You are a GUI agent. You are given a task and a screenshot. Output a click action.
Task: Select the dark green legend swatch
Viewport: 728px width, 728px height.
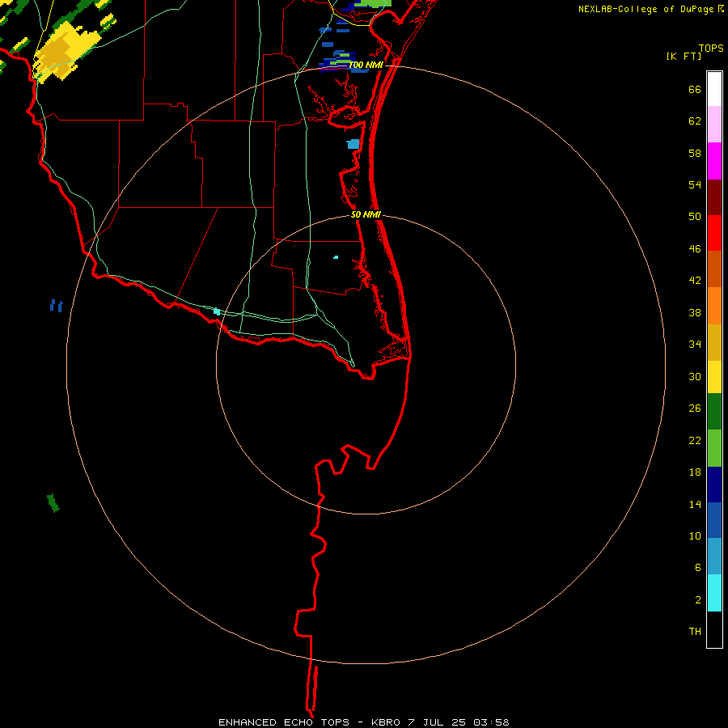714,412
